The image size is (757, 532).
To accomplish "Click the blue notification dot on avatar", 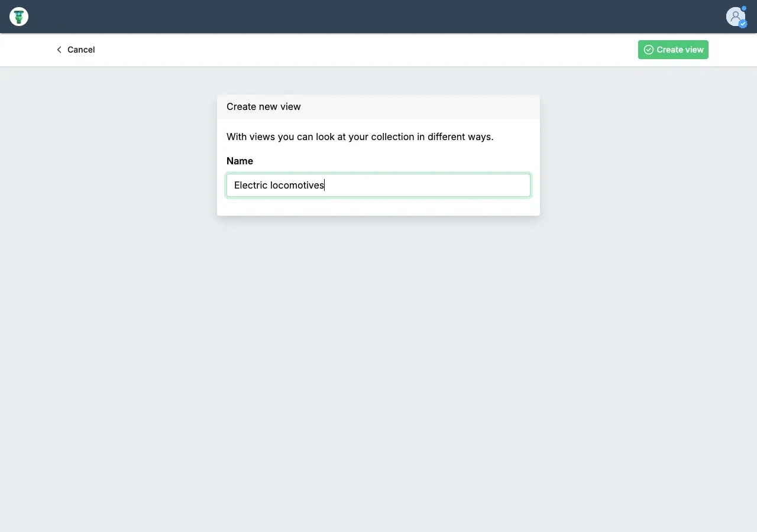I will pyautogui.click(x=743, y=9).
